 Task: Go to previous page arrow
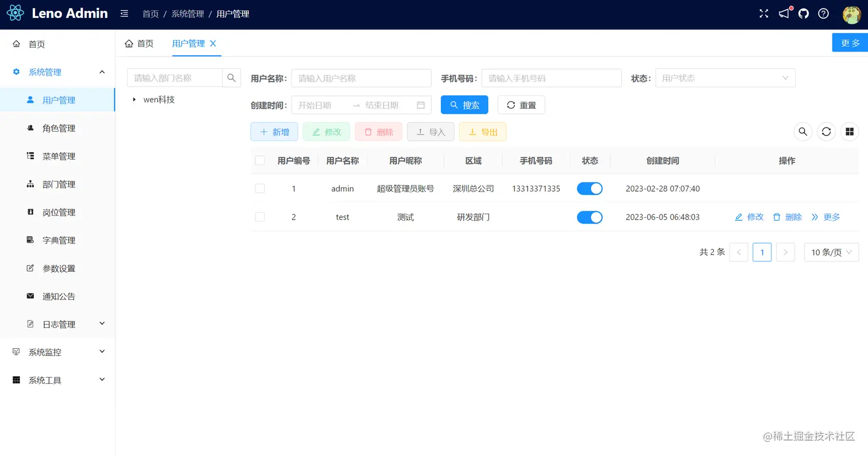tap(739, 252)
